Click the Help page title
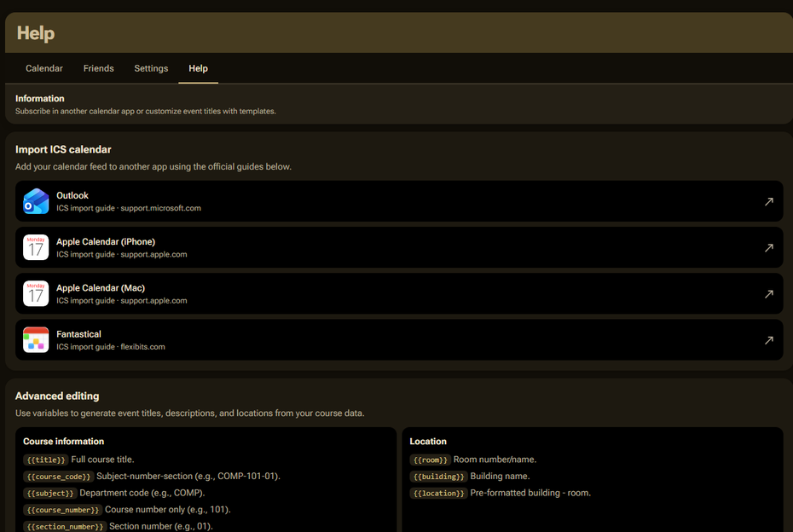 pos(36,33)
